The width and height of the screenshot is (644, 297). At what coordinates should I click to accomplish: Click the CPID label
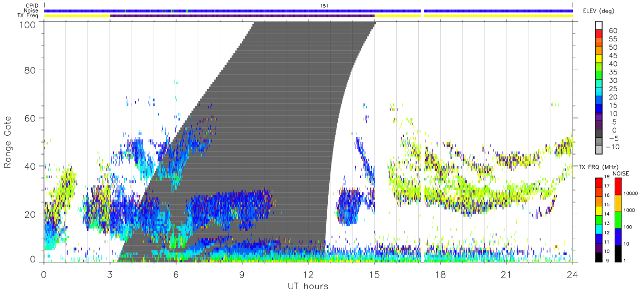click(32, 6)
